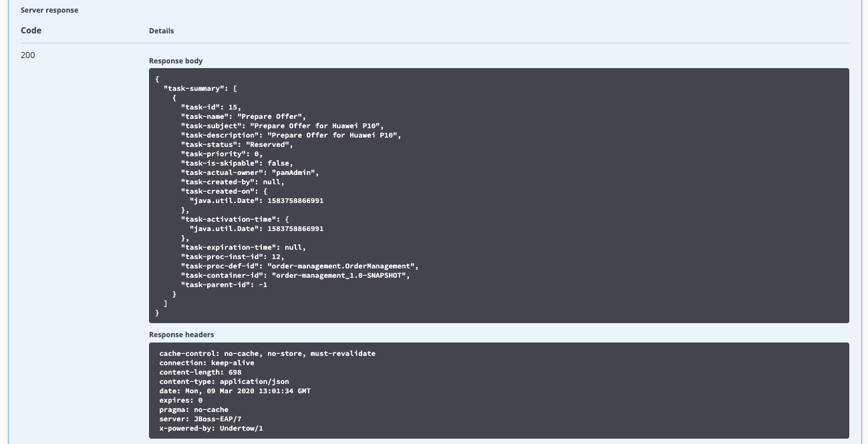Click the "task-expiration-time": null line
The width and height of the screenshot is (868, 444).
click(x=243, y=247)
